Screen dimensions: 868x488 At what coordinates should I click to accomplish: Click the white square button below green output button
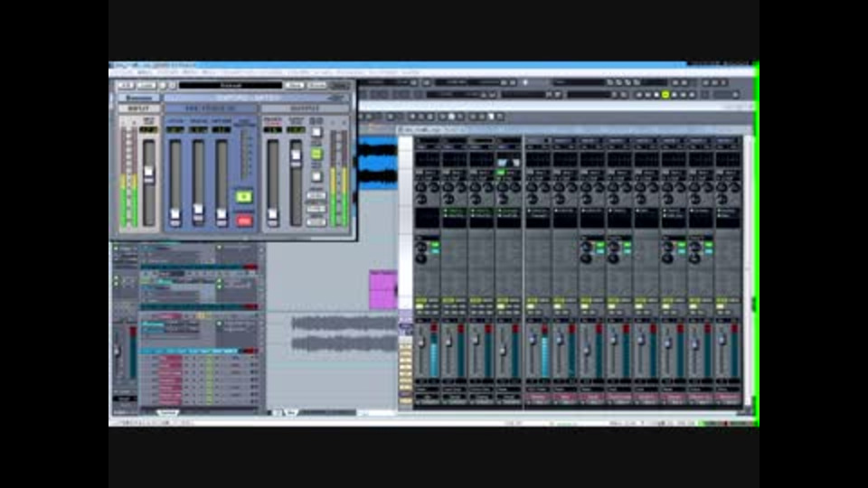click(x=316, y=176)
